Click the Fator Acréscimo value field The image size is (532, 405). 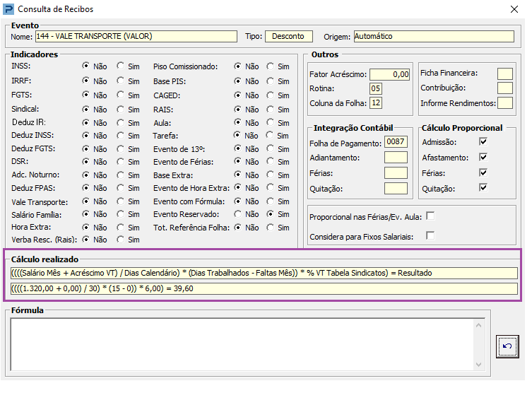[389, 74]
